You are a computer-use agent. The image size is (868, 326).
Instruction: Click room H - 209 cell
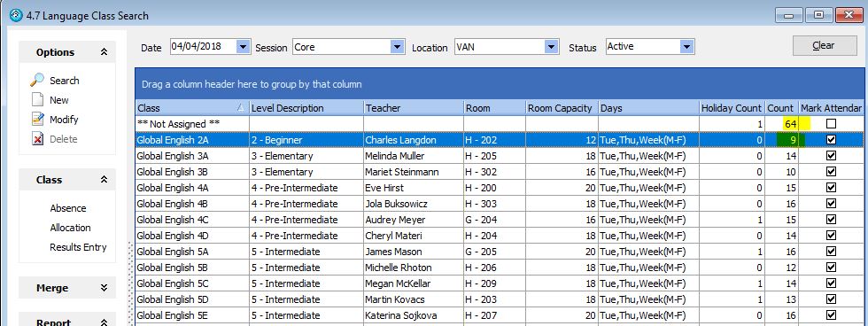494,283
